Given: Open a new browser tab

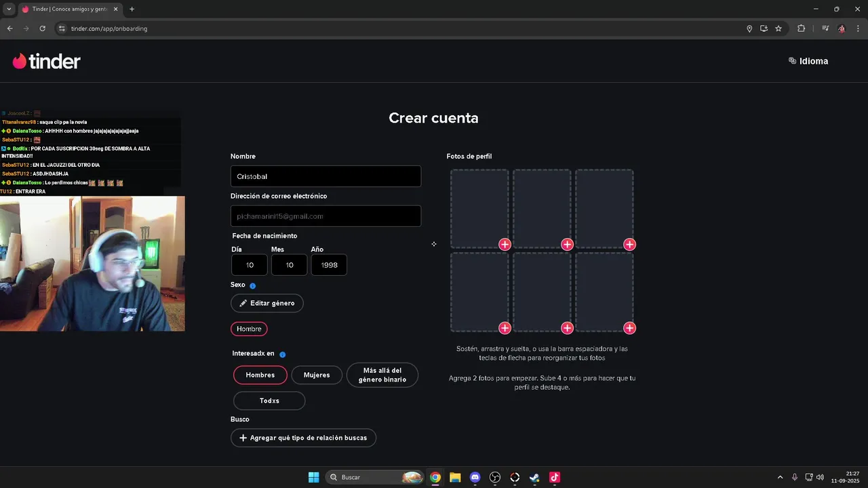Looking at the screenshot, I should click(132, 9).
